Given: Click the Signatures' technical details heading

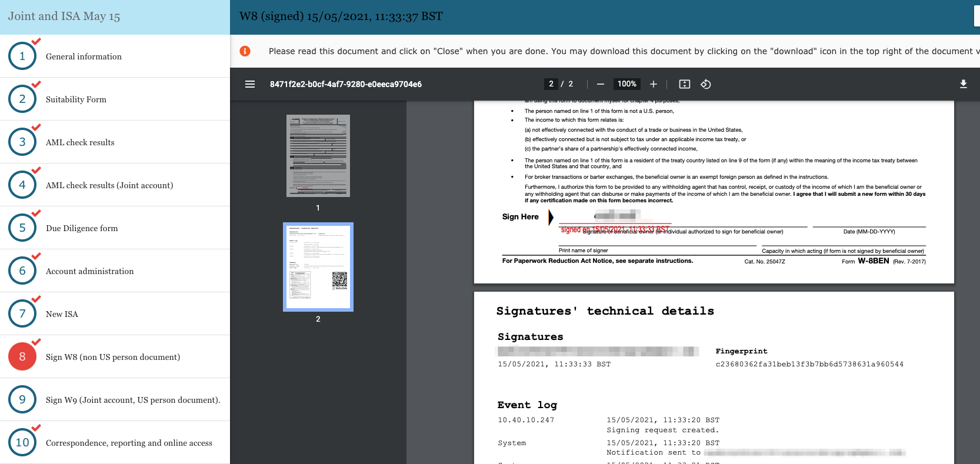Looking at the screenshot, I should tap(605, 311).
